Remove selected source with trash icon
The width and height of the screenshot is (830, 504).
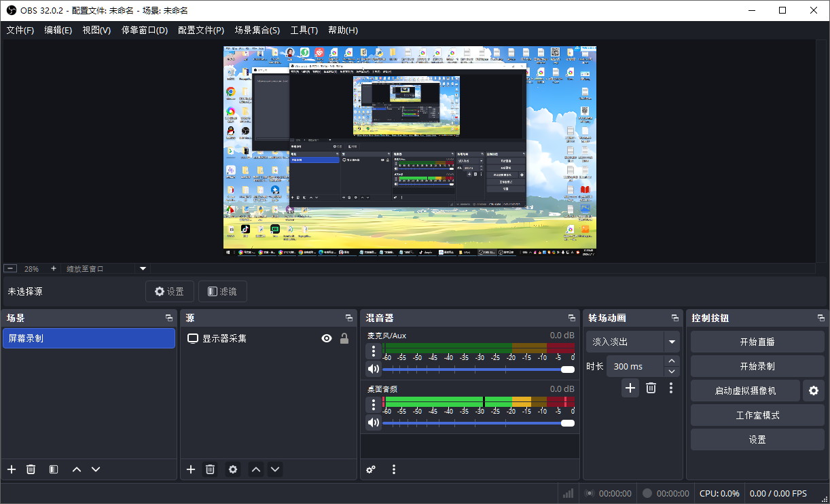(x=211, y=469)
